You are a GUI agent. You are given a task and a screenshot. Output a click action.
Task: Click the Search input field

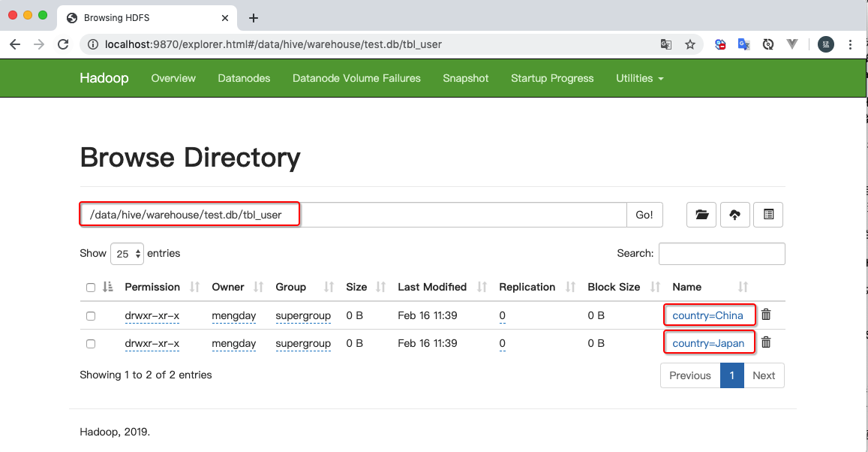[722, 254]
